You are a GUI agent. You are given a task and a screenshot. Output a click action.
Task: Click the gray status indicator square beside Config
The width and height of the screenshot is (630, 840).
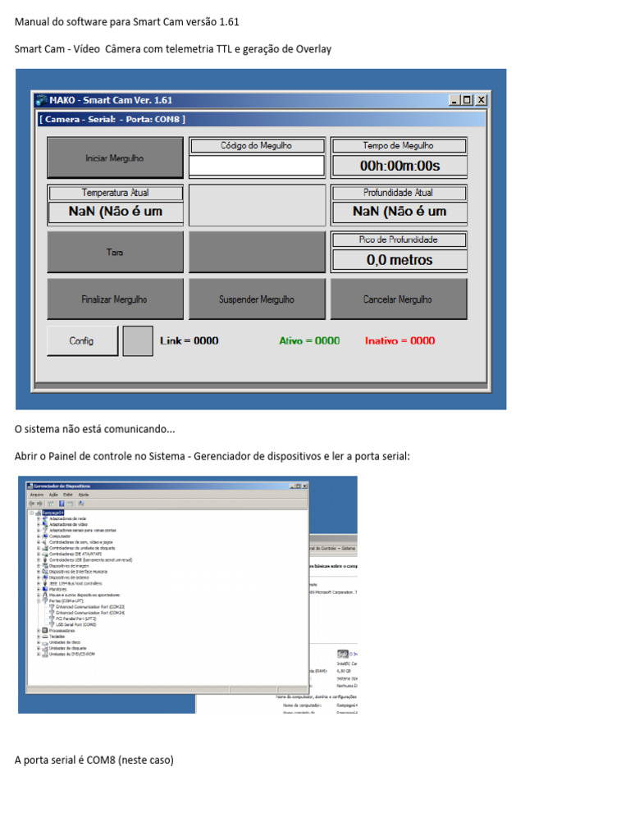pyautogui.click(x=138, y=340)
